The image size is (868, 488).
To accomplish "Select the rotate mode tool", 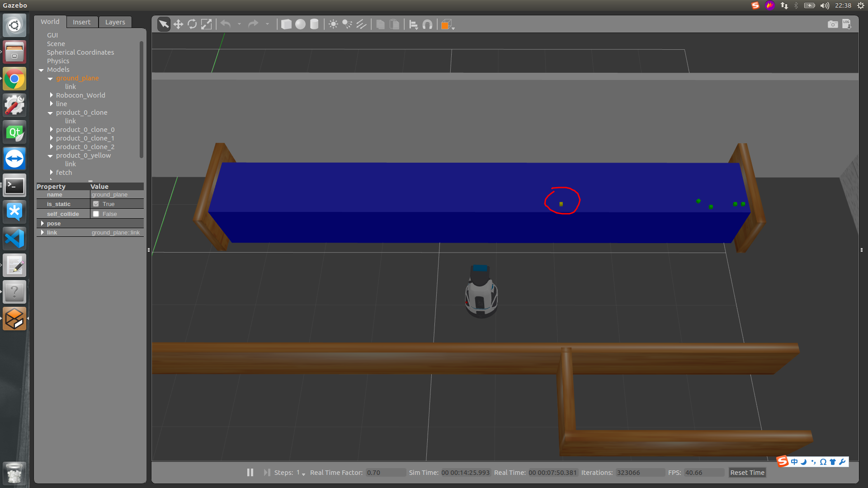I will click(x=192, y=24).
